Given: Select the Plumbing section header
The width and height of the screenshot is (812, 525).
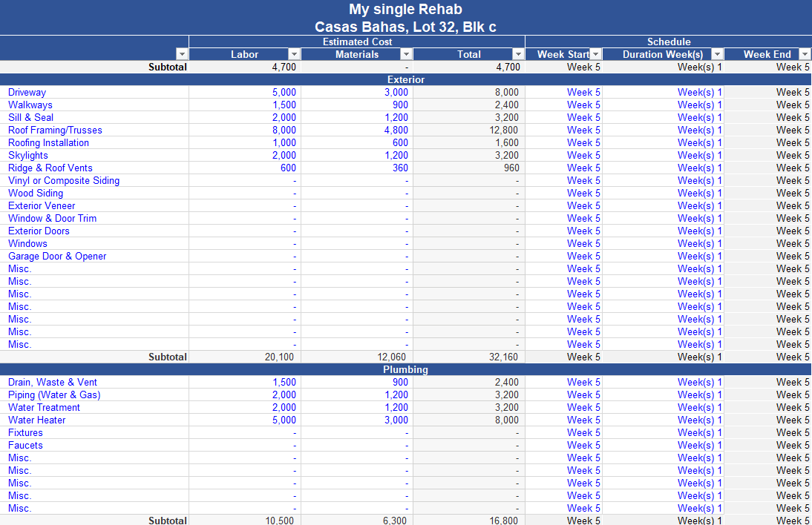Looking at the screenshot, I should click(x=405, y=369).
